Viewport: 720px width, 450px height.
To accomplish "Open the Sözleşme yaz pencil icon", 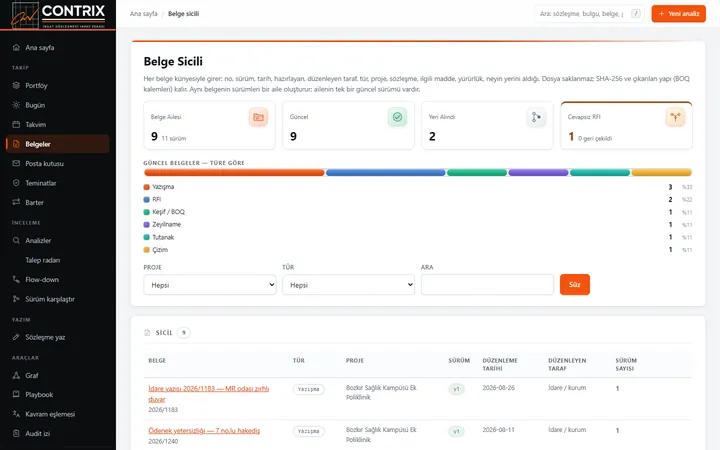I will (x=16, y=337).
